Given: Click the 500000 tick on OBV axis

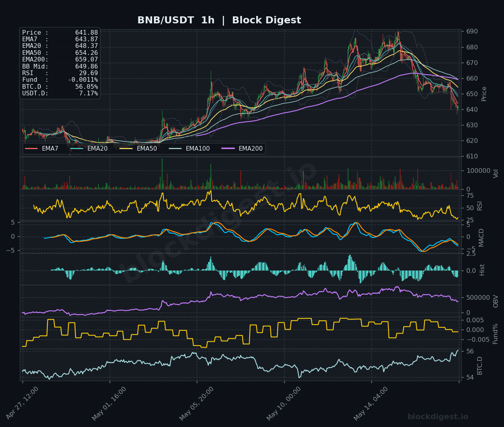Looking at the screenshot, I should pos(478,297).
